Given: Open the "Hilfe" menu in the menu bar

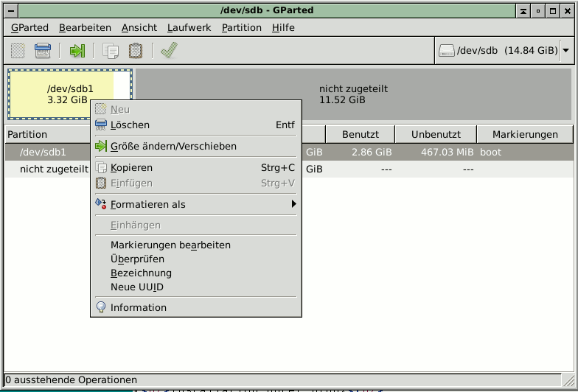Looking at the screenshot, I should click(283, 28).
